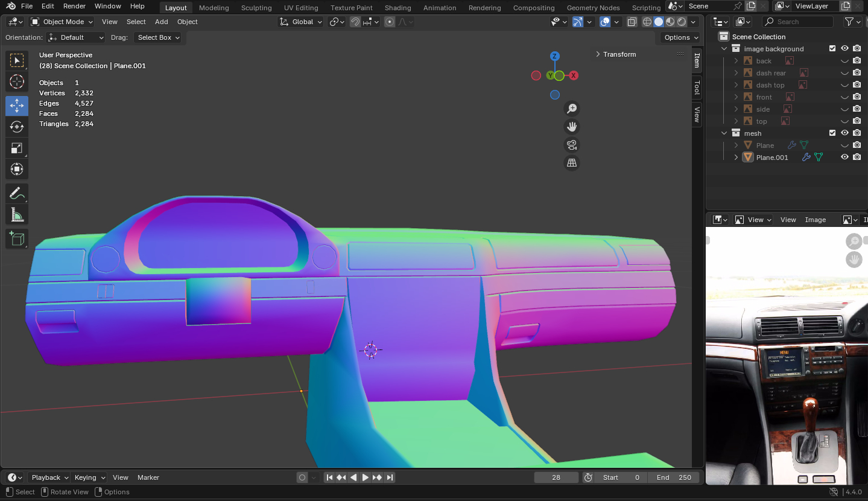The image size is (868, 501).
Task: Activate the combined Transform tool
Action: (x=17, y=169)
